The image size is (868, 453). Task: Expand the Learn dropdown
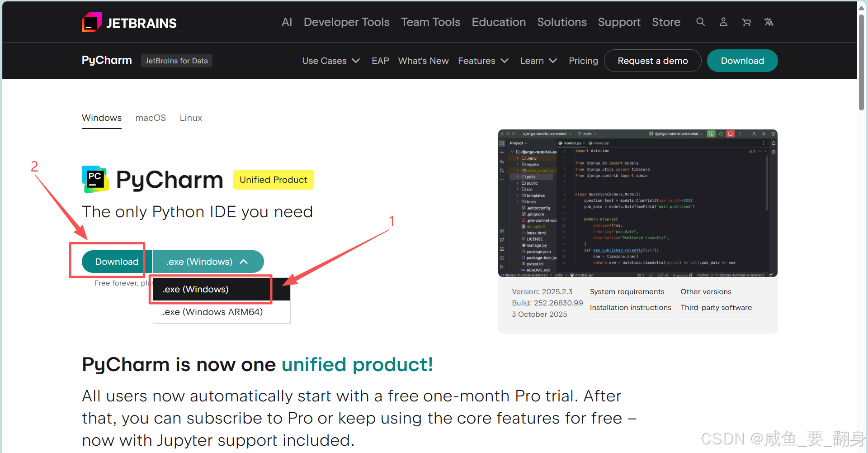click(x=538, y=61)
